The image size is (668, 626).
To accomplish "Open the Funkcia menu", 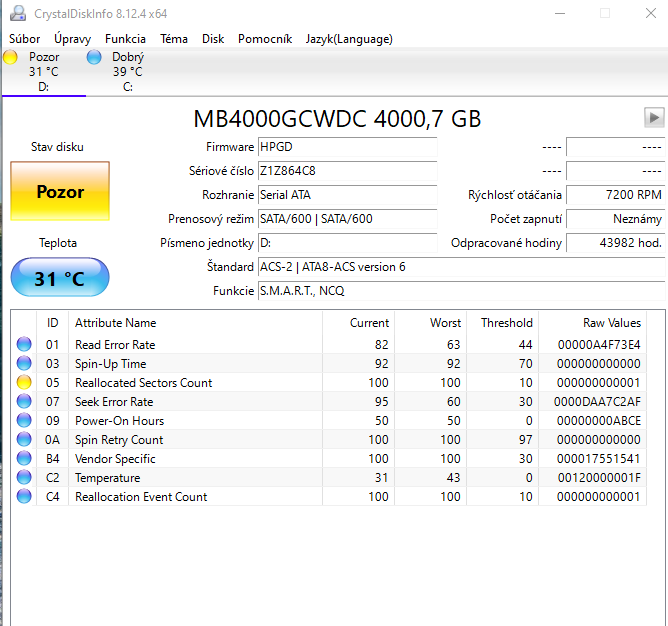I will [x=125, y=39].
